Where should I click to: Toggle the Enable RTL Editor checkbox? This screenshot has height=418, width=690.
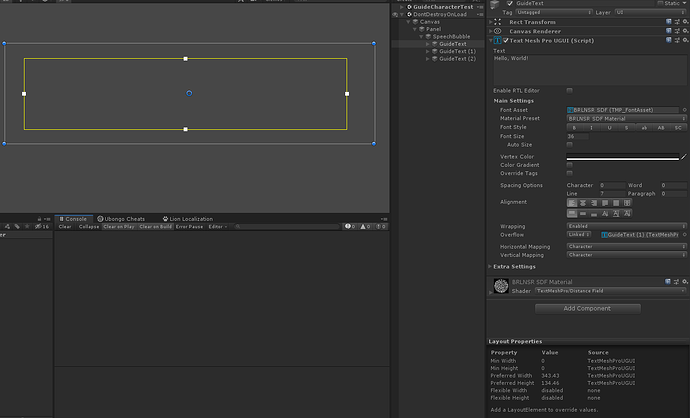pyautogui.click(x=570, y=91)
